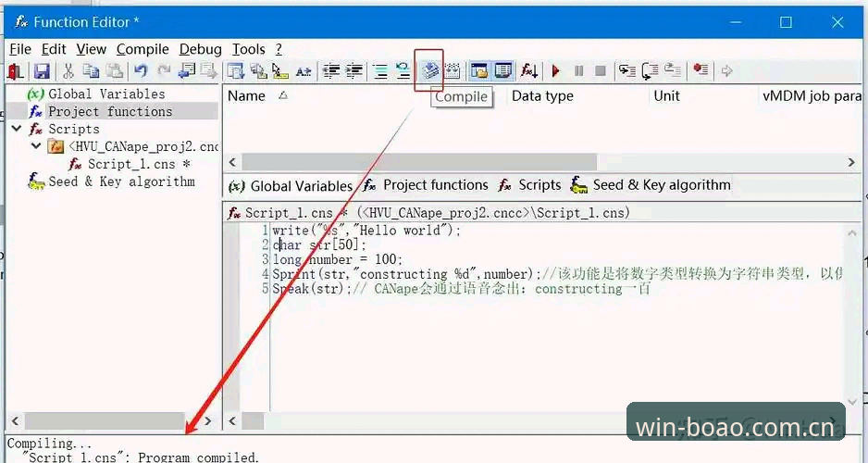Select Script_1.cns in the tree
The image size is (868, 463).
pos(139,164)
